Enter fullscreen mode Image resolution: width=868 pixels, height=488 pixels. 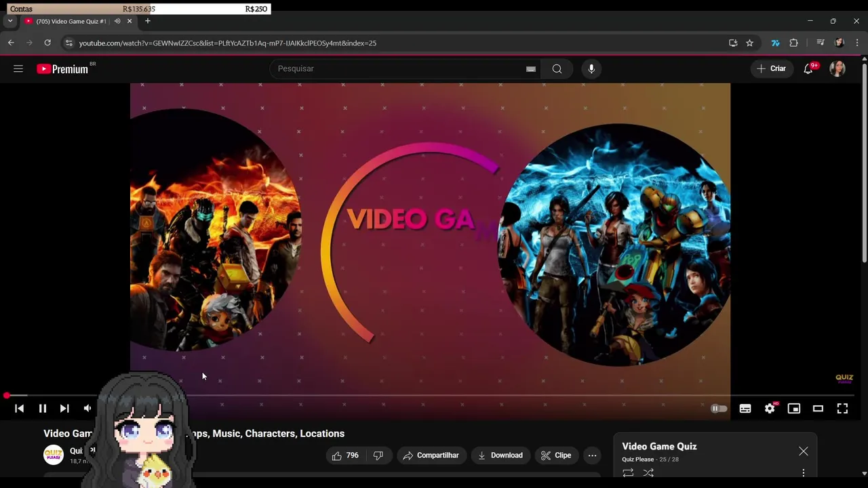842,408
